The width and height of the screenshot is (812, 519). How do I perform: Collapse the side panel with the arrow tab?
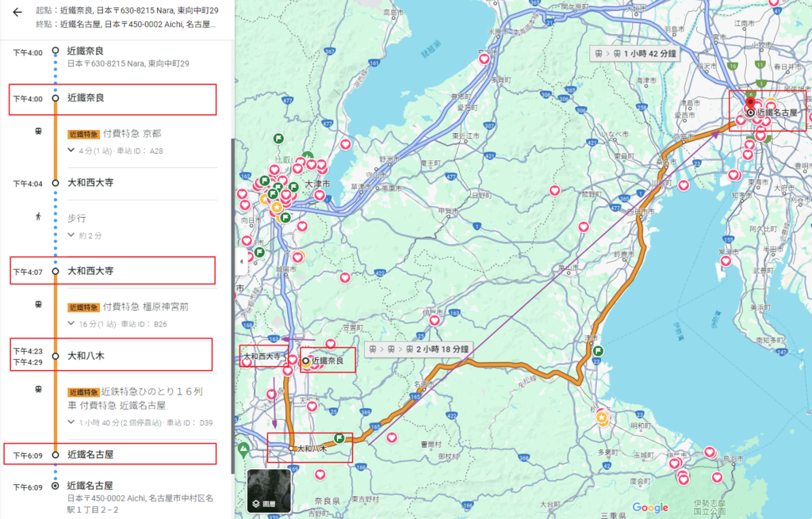(x=241, y=261)
